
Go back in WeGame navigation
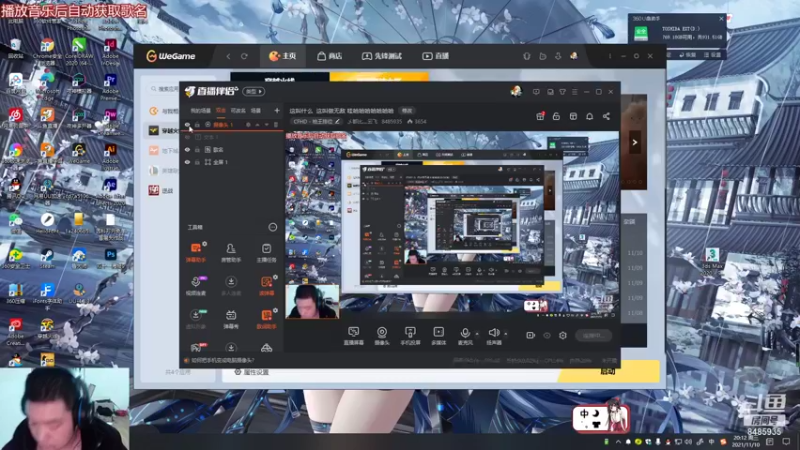point(228,56)
